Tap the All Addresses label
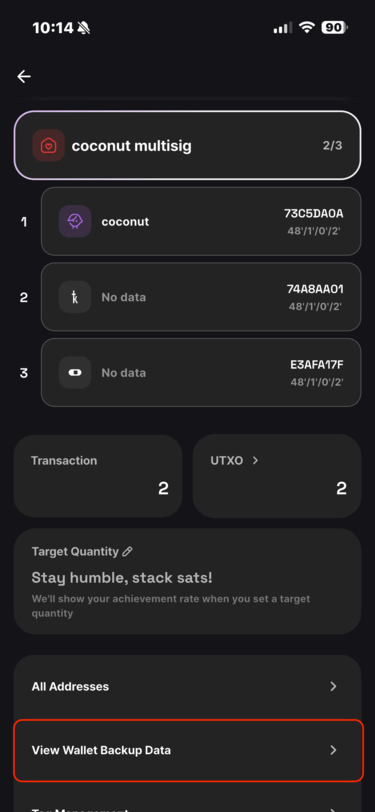Image resolution: width=375 pixels, height=812 pixels. (70, 687)
